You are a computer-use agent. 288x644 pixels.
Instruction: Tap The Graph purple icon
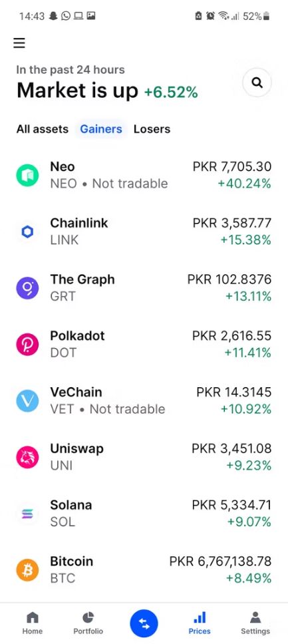pyautogui.click(x=27, y=288)
